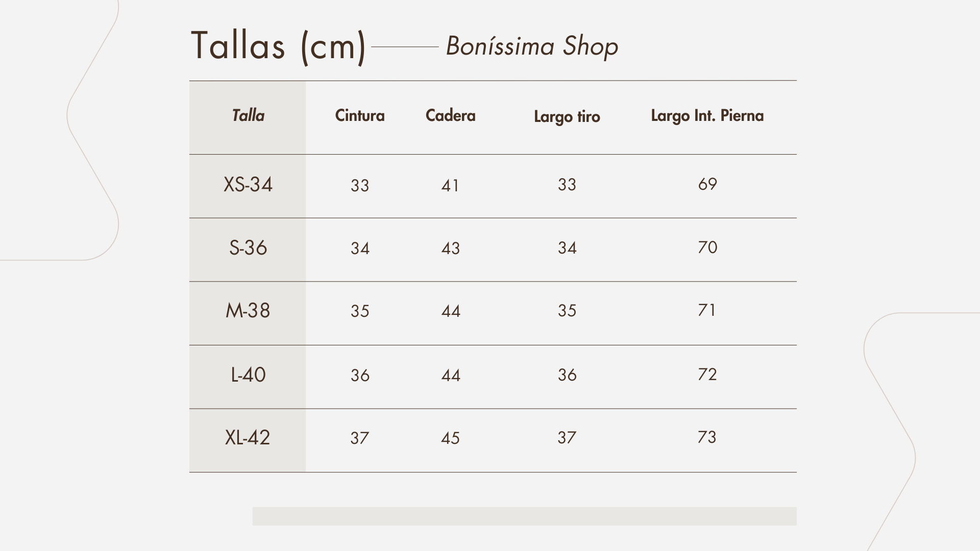Click the "Largo tiro" column header
This screenshot has height=551, width=980.
tap(567, 117)
